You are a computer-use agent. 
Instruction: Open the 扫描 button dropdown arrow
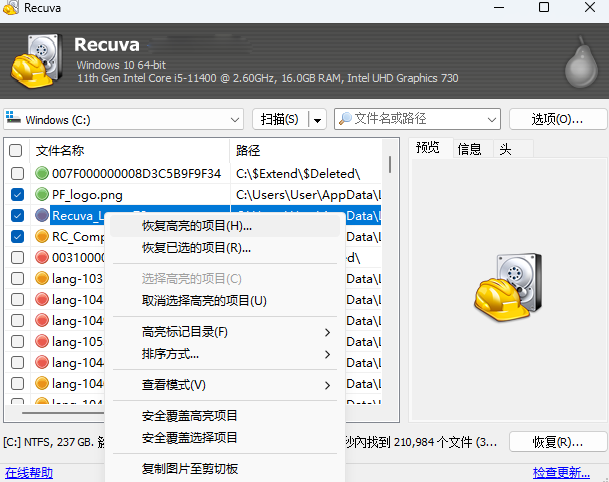click(x=318, y=120)
